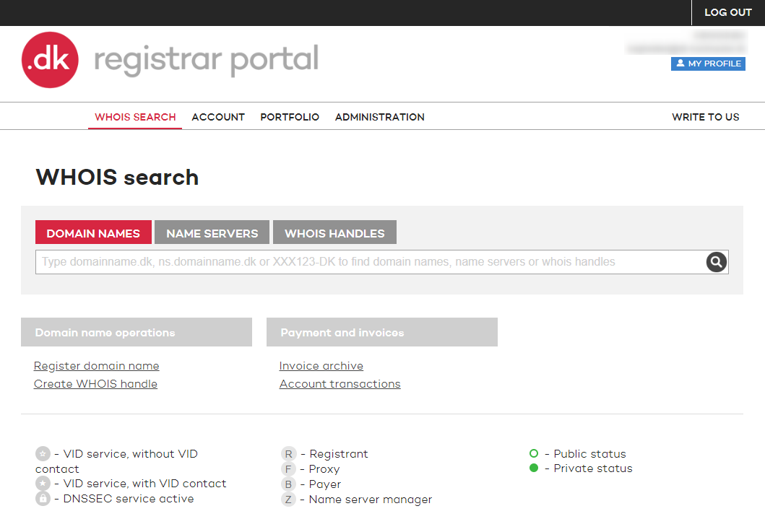Open My Profile
Viewport: 765px width, 532px height.
pyautogui.click(x=708, y=64)
